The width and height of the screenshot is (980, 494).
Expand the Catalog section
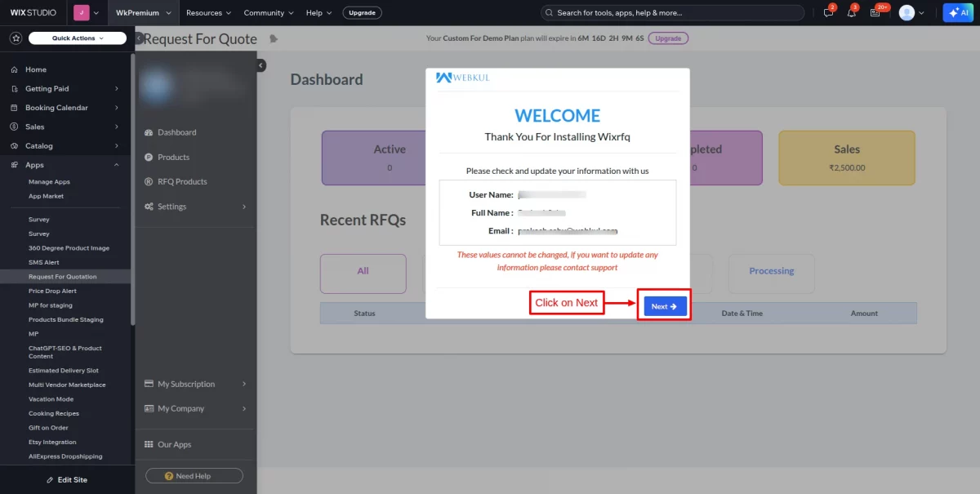tap(116, 145)
